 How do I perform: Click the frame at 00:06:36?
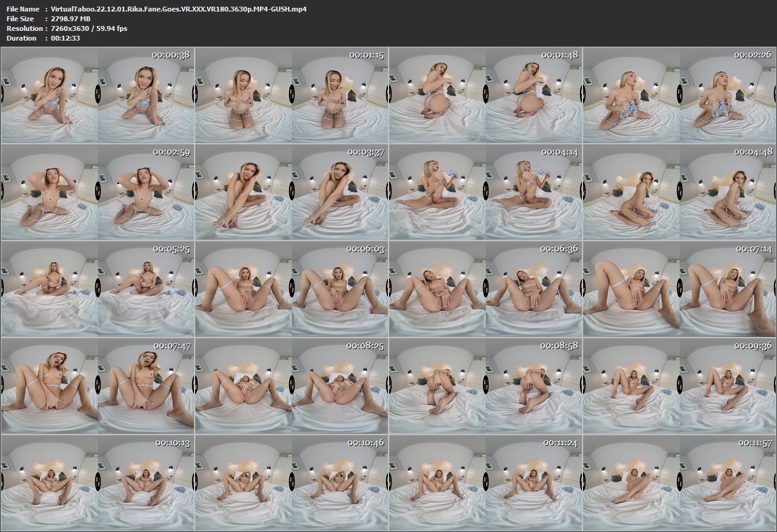tap(485, 290)
